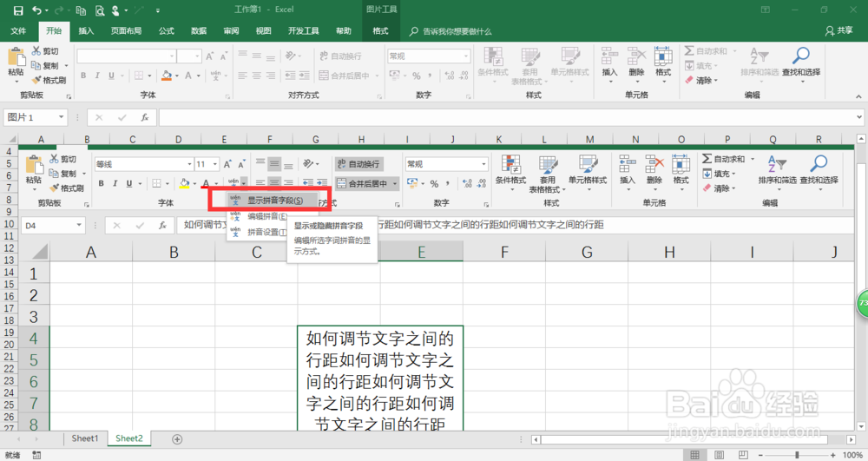
Task: Toggle 合并后居中 (Merge & Center) in top ribbon
Action: (345, 76)
